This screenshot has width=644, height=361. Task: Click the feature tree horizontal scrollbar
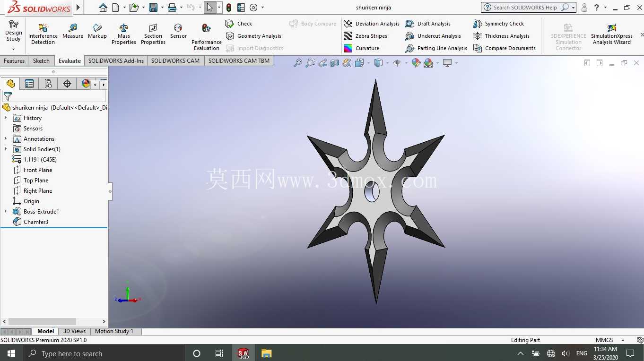[x=42, y=321]
